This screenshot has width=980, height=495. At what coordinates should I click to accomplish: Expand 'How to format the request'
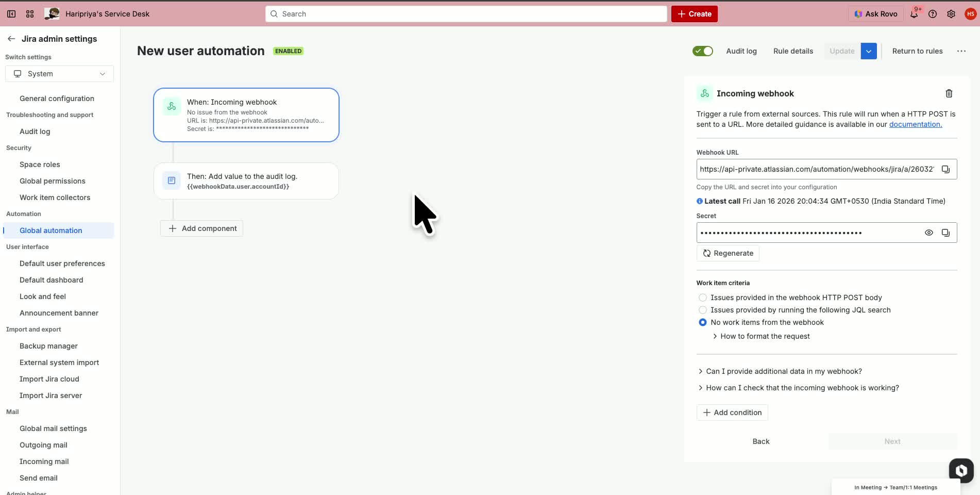pos(765,336)
